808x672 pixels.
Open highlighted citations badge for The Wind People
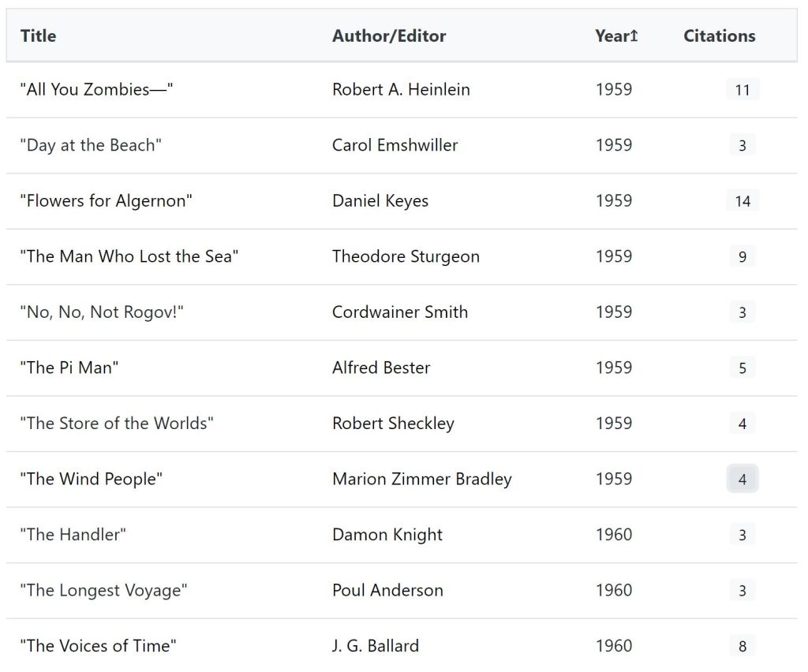click(x=742, y=480)
